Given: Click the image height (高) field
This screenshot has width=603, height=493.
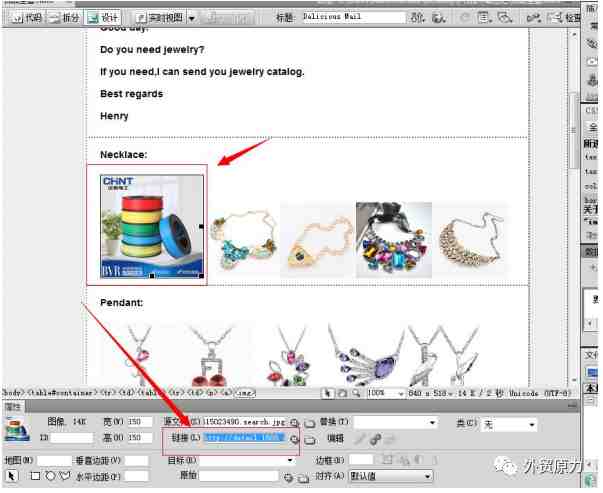Looking at the screenshot, I should click(x=140, y=438).
